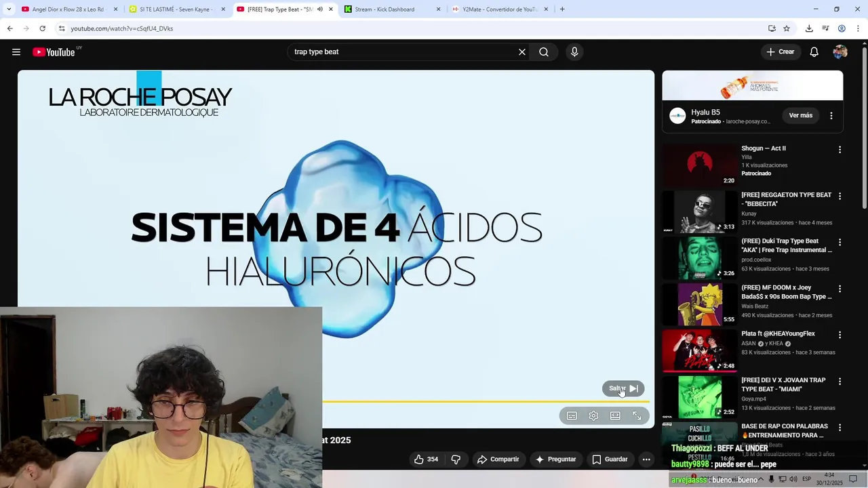Open player settings gear
The height and width of the screenshot is (488, 868).
click(x=593, y=415)
